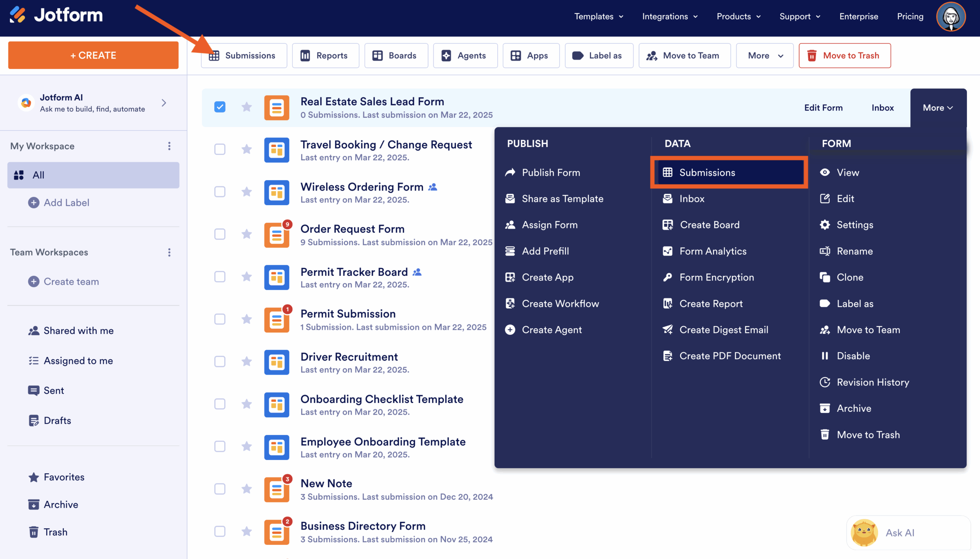Click the Edit Form link

(x=823, y=108)
